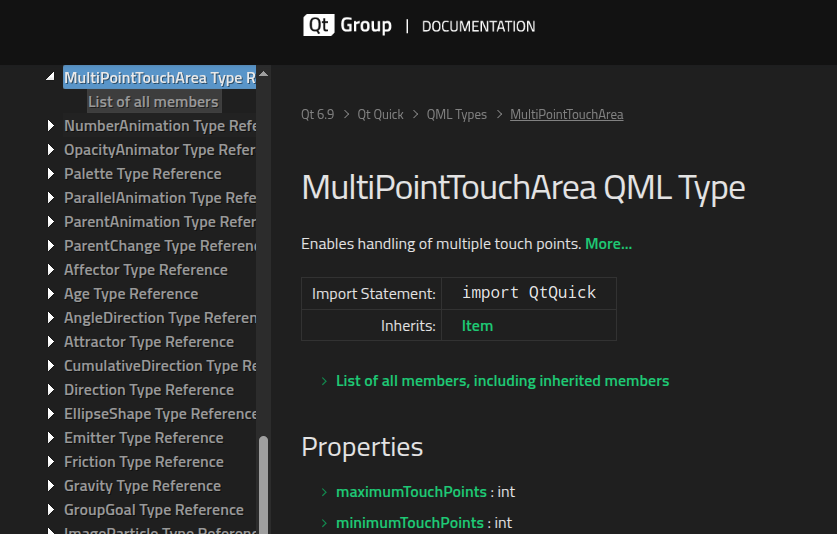
Task: Go to QML Types breadcrumb
Action: (456, 114)
